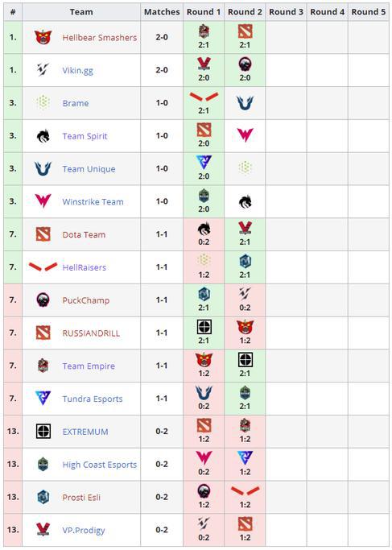Click the Round 5 column header

(x=369, y=12)
